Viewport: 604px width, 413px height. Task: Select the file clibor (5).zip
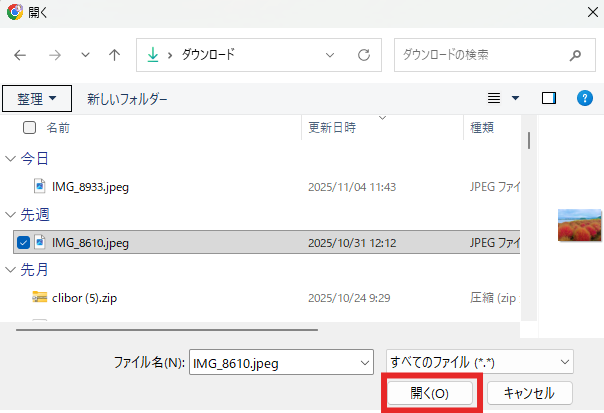click(84, 298)
